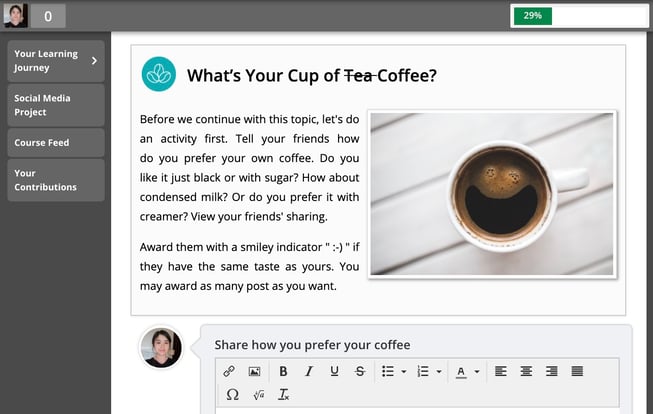Align text left in editor
The height and width of the screenshot is (414, 653).
pos(500,371)
